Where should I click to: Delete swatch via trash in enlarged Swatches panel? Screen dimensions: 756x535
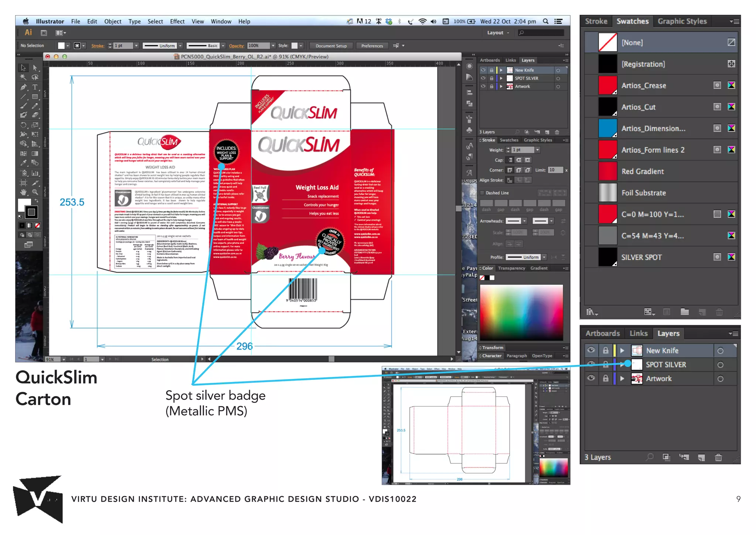pos(719,312)
